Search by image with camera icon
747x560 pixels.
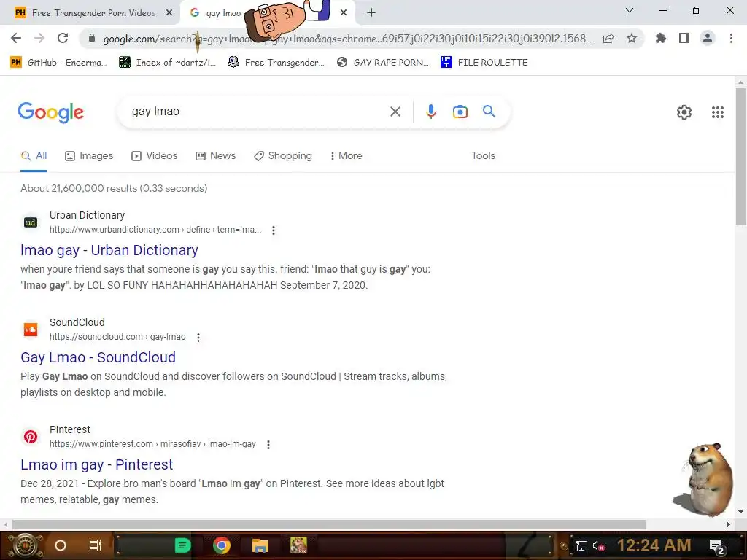pos(460,112)
